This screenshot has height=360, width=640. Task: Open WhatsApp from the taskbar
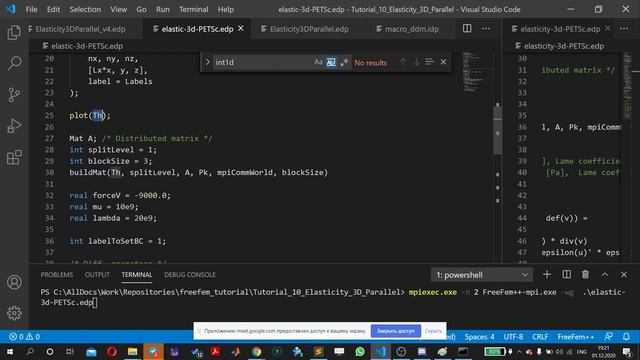pyautogui.click(x=360, y=351)
